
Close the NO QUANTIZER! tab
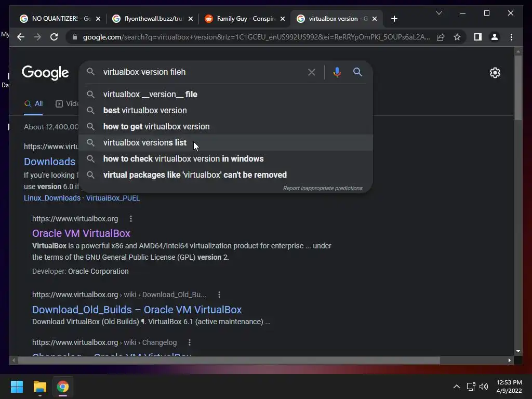coord(98,19)
